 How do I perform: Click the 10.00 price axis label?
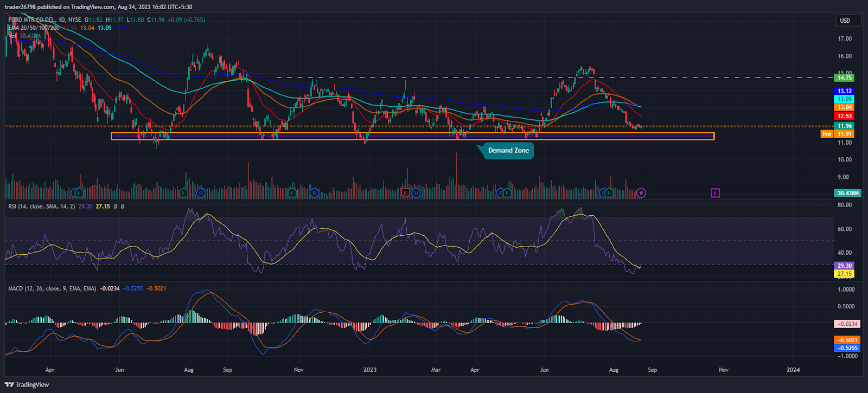[845, 159]
